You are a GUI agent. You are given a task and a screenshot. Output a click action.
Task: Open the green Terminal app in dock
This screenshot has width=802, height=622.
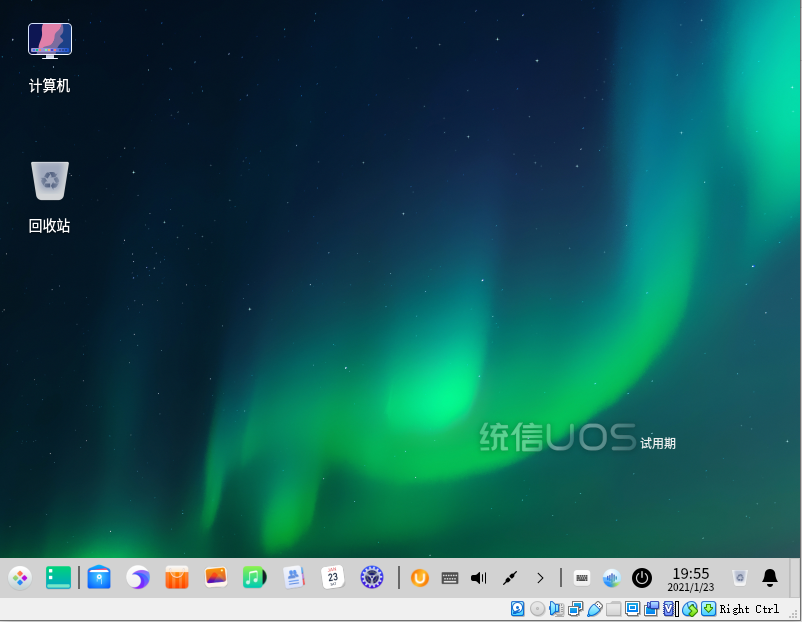tap(58, 578)
